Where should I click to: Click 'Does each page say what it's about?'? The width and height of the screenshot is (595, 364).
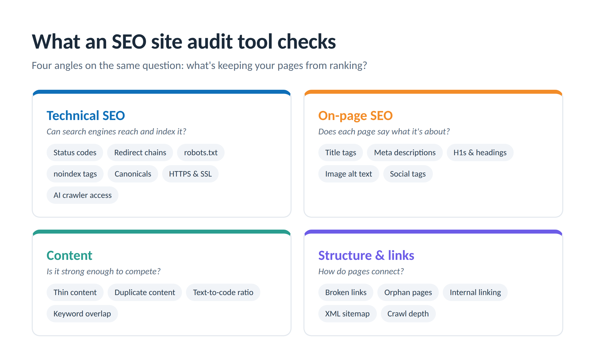[384, 131]
